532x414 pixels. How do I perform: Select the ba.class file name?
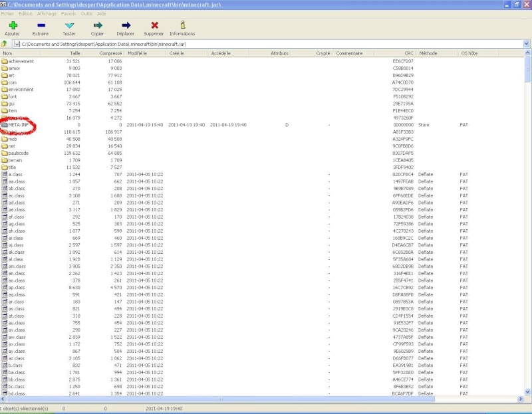(x=17, y=373)
